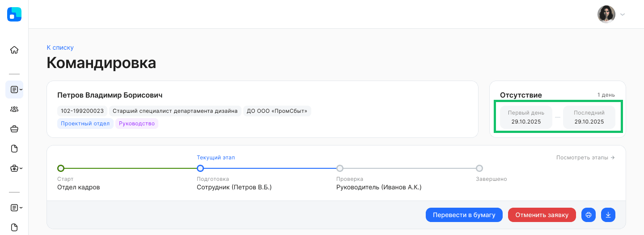644x235 pixels.
Task: Click the print request icon button
Action: coord(589,215)
